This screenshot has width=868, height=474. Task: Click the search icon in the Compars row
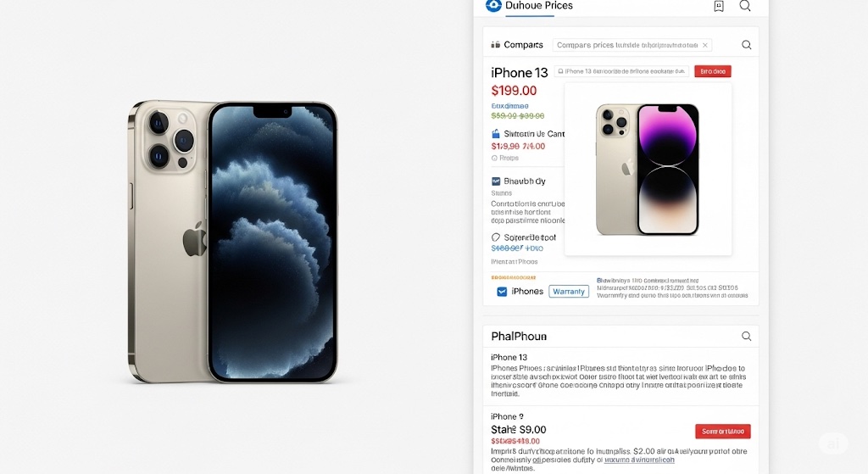tap(746, 45)
